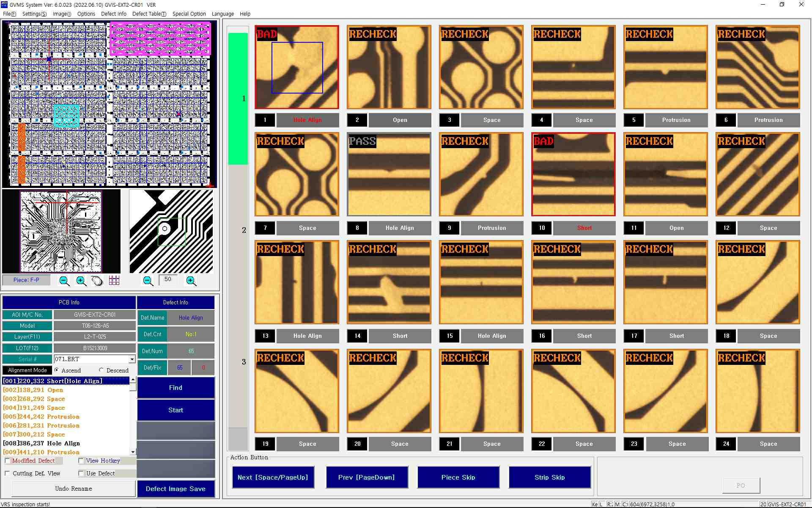Image resolution: width=812 pixels, height=508 pixels.
Task: Select defect entry [002]138,291 Open in the list
Action: click(x=33, y=390)
